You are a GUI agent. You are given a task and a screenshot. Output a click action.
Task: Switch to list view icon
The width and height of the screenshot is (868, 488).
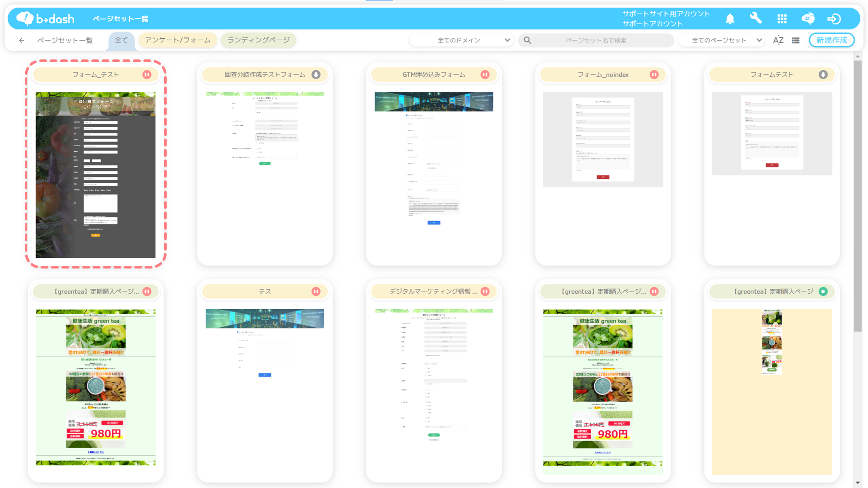point(796,40)
